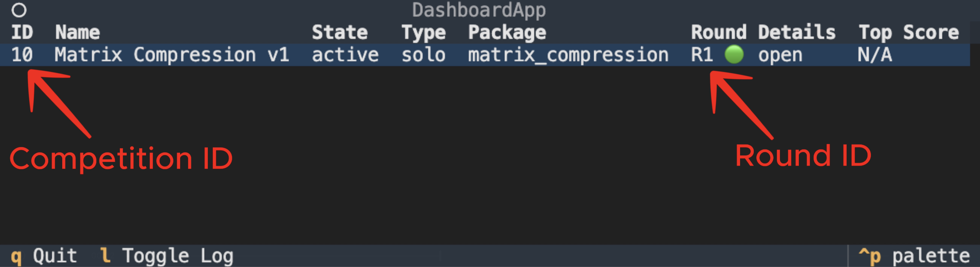Click the State column header
Image resolution: width=980 pixels, height=267 pixels.
point(340,32)
